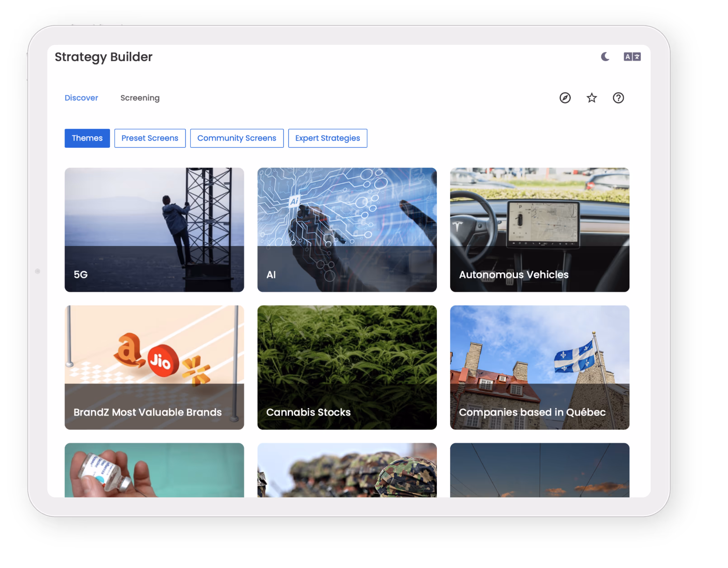This screenshot has width=728, height=568.
Task: Click the compass explore icon
Action: pyautogui.click(x=565, y=98)
